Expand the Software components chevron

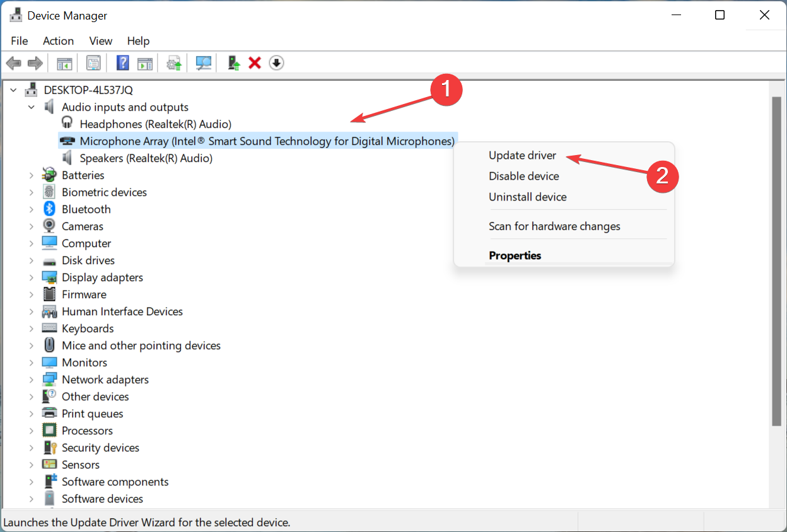31,482
